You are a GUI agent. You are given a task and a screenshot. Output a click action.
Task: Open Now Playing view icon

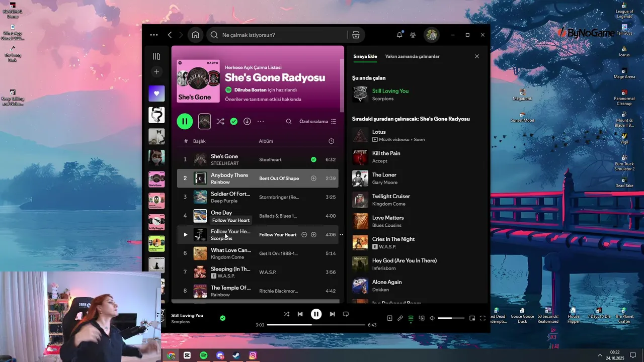(x=389, y=318)
